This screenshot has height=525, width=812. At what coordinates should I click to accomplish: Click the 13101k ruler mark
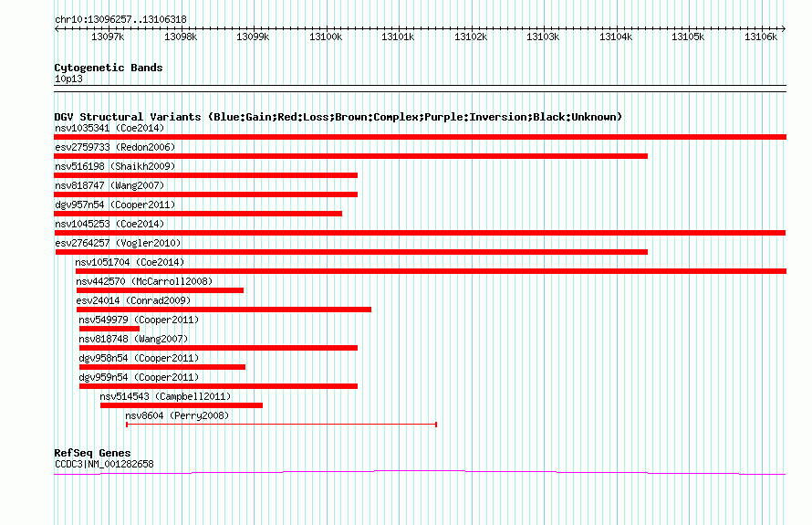[x=398, y=37]
